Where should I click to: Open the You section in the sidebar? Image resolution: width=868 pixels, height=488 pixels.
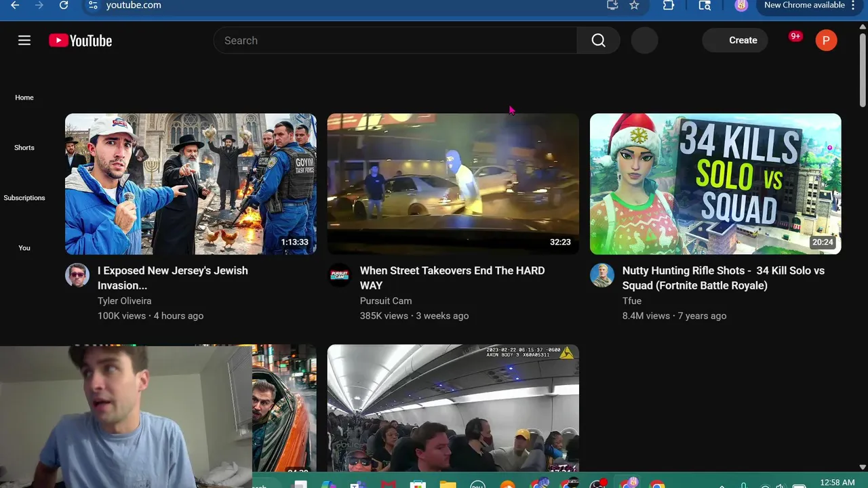24,248
